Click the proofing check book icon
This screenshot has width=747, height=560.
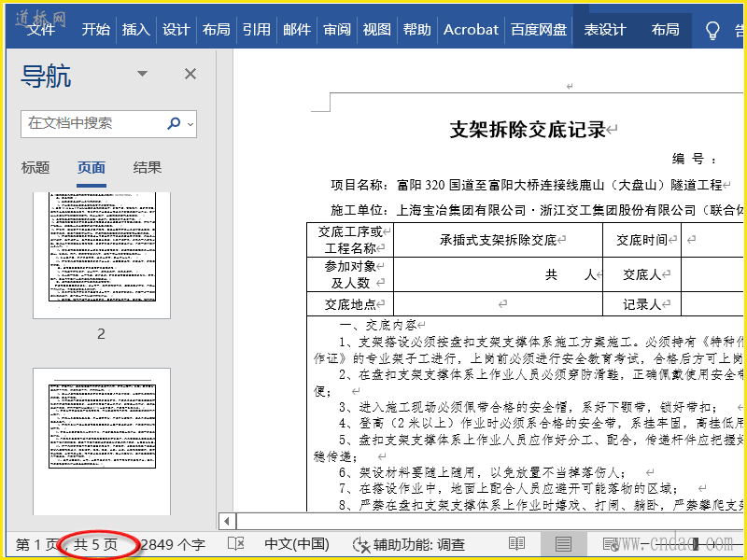(236, 544)
